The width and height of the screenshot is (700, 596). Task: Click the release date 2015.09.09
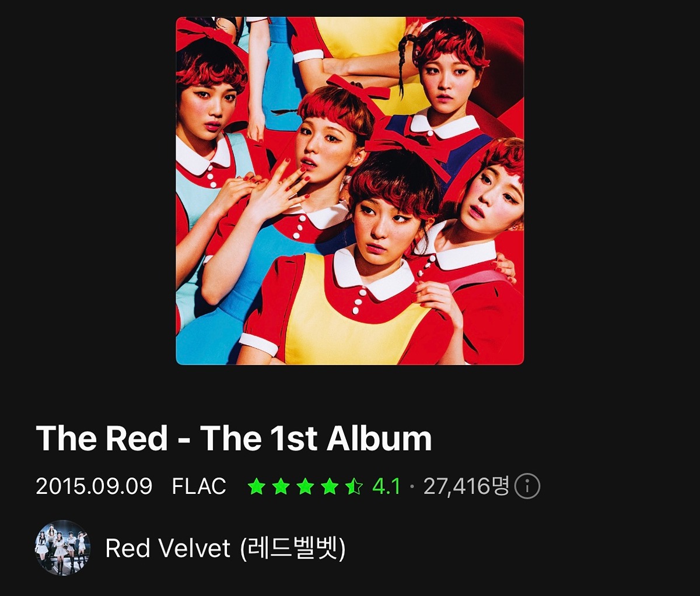[94, 486]
